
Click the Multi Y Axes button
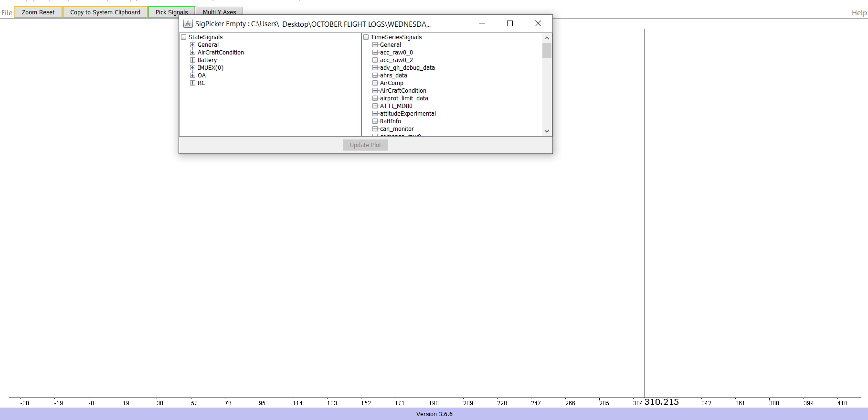(219, 12)
